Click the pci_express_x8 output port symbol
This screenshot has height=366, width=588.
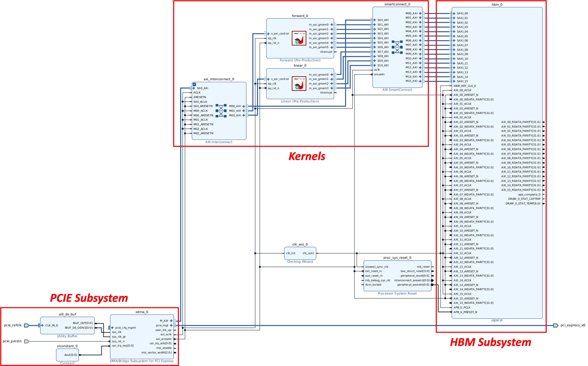556,325
